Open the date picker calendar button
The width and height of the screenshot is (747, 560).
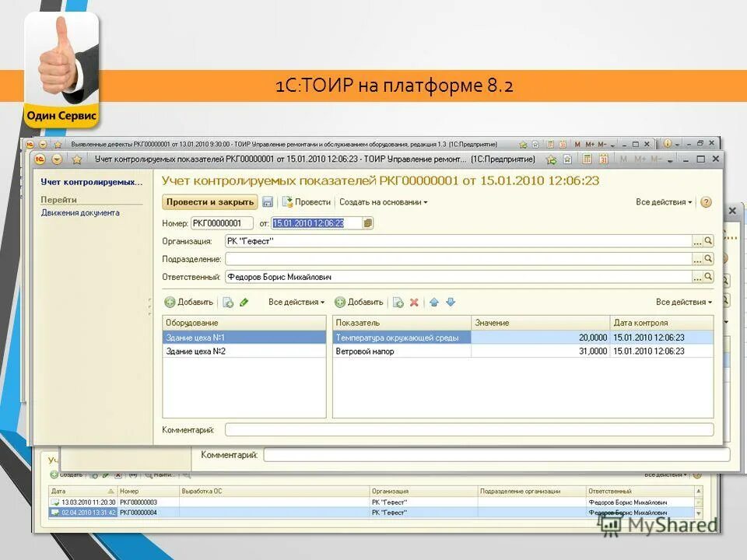(368, 223)
